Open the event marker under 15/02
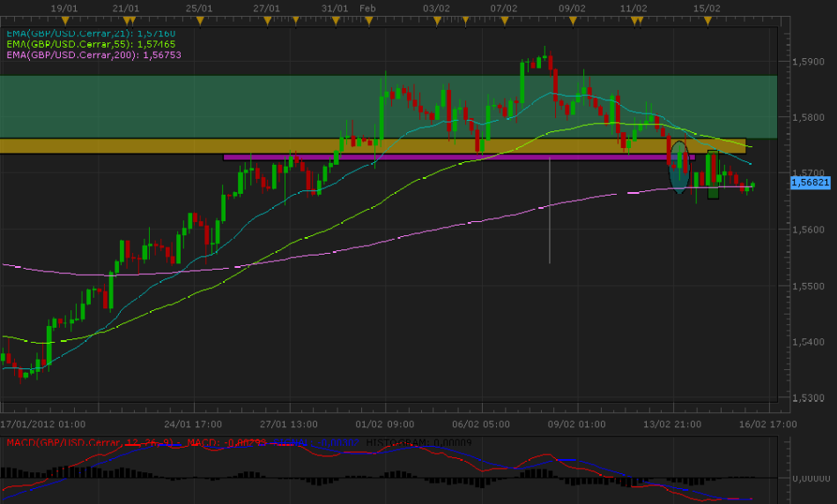This screenshot has width=837, height=504. click(707, 19)
